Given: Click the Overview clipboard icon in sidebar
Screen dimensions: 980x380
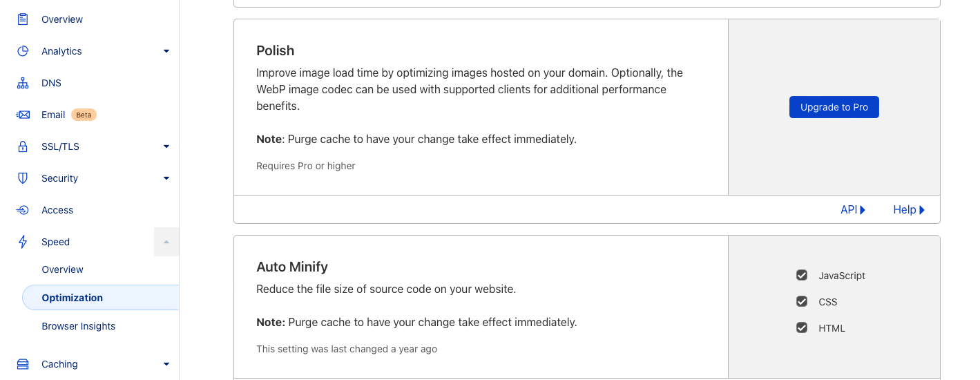Looking at the screenshot, I should (23, 19).
